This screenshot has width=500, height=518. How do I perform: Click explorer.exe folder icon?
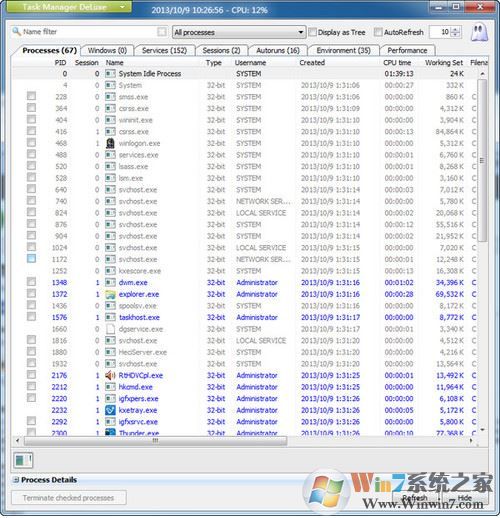pyautogui.click(x=110, y=294)
